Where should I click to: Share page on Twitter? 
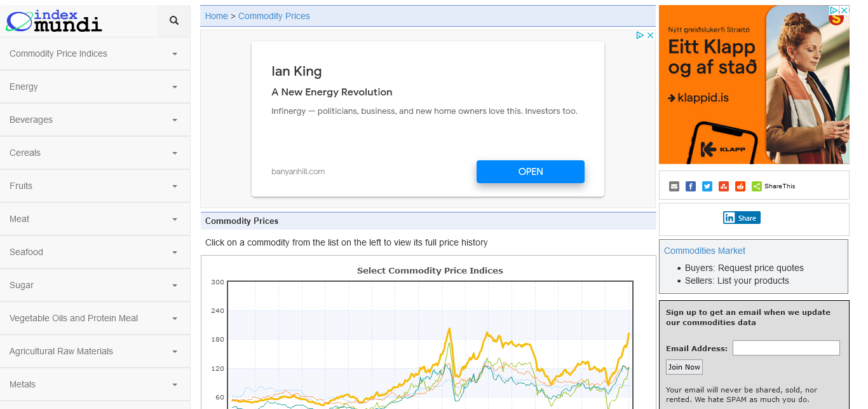[x=707, y=186]
